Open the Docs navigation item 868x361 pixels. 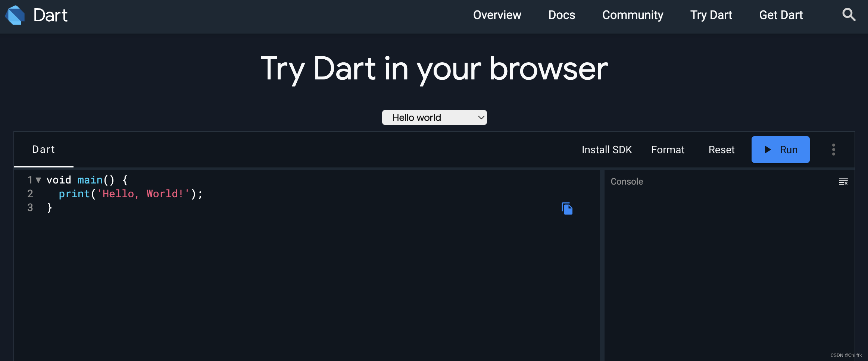coord(562,15)
